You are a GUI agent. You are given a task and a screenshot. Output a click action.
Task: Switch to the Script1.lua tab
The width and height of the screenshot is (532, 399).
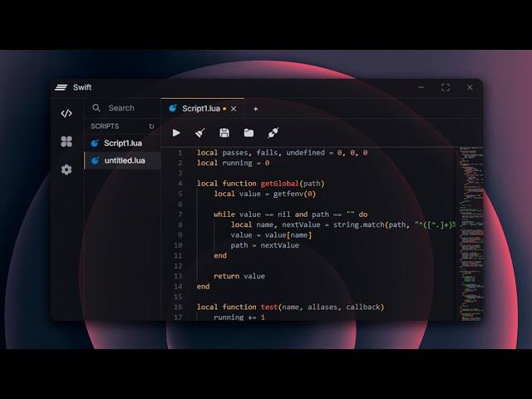point(201,109)
